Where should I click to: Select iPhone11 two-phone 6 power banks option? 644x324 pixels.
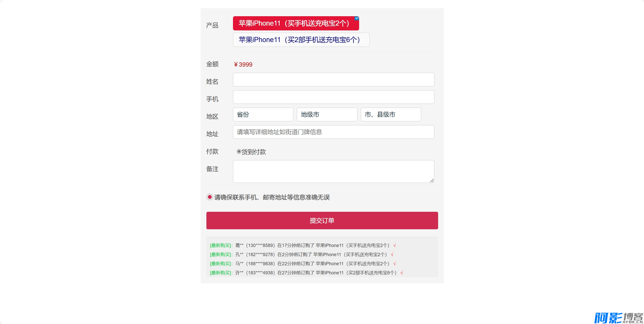click(301, 40)
